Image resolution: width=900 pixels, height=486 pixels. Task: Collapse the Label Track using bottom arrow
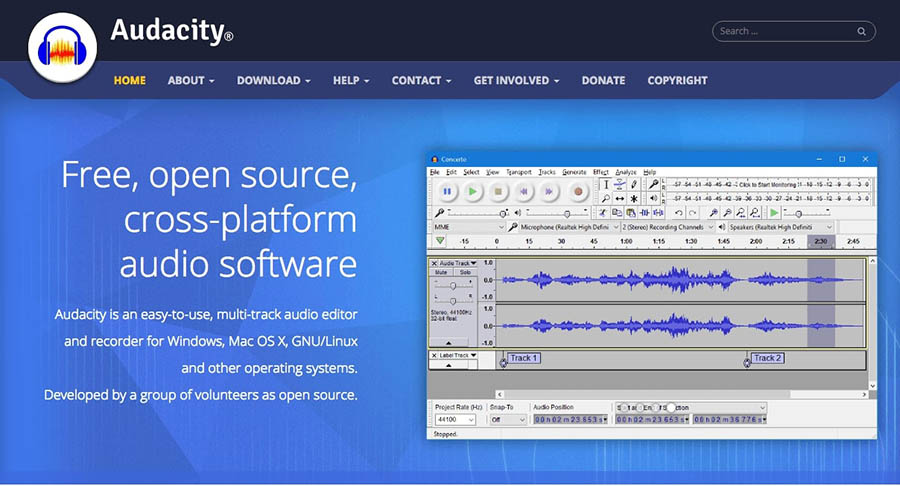(x=449, y=365)
